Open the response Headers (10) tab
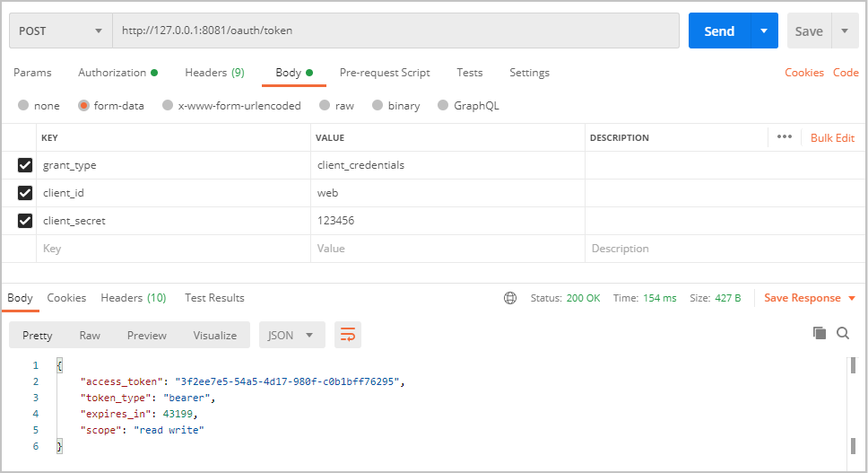This screenshot has width=868, height=473. [x=134, y=298]
